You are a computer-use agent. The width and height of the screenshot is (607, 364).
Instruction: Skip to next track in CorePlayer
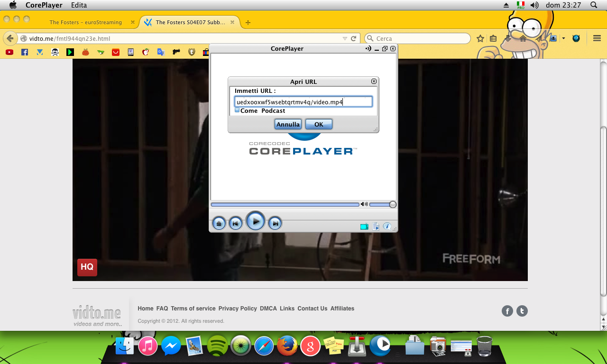pos(275,223)
